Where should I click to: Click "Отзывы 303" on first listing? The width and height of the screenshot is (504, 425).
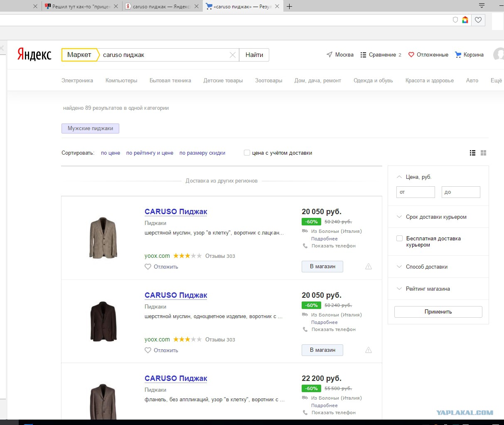[x=220, y=256]
